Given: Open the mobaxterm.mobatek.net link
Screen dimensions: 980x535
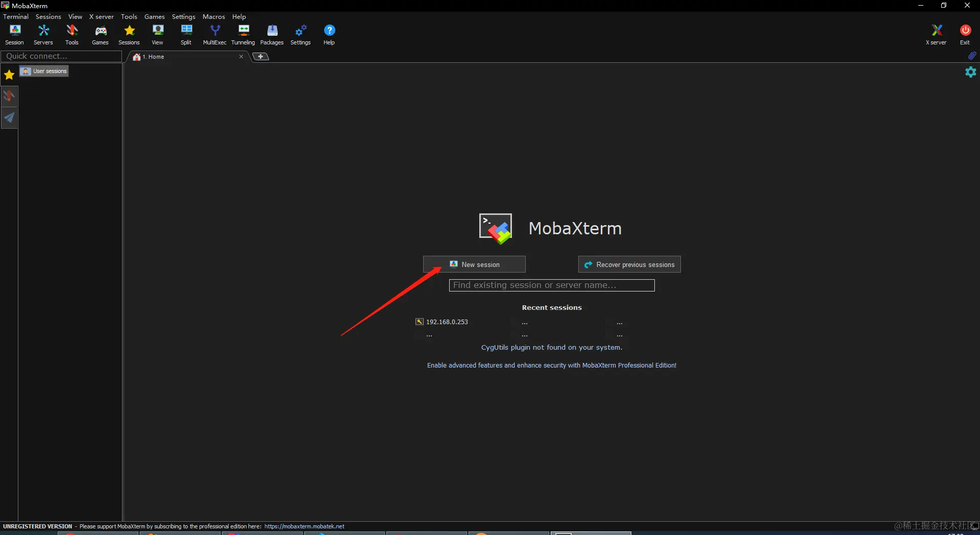Looking at the screenshot, I should coord(304,526).
